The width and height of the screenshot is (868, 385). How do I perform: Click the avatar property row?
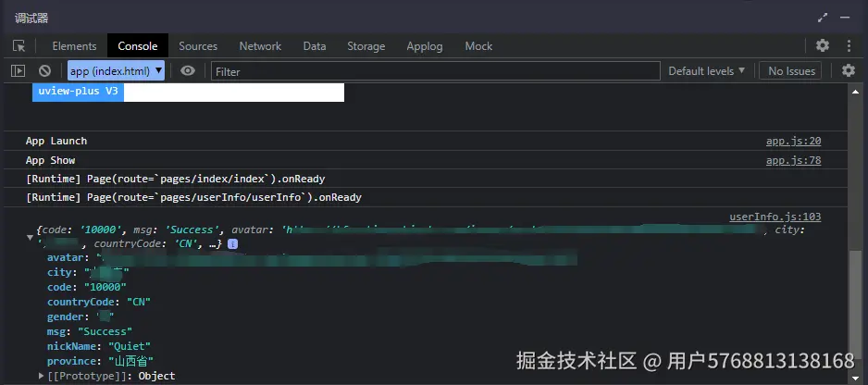(x=312, y=257)
